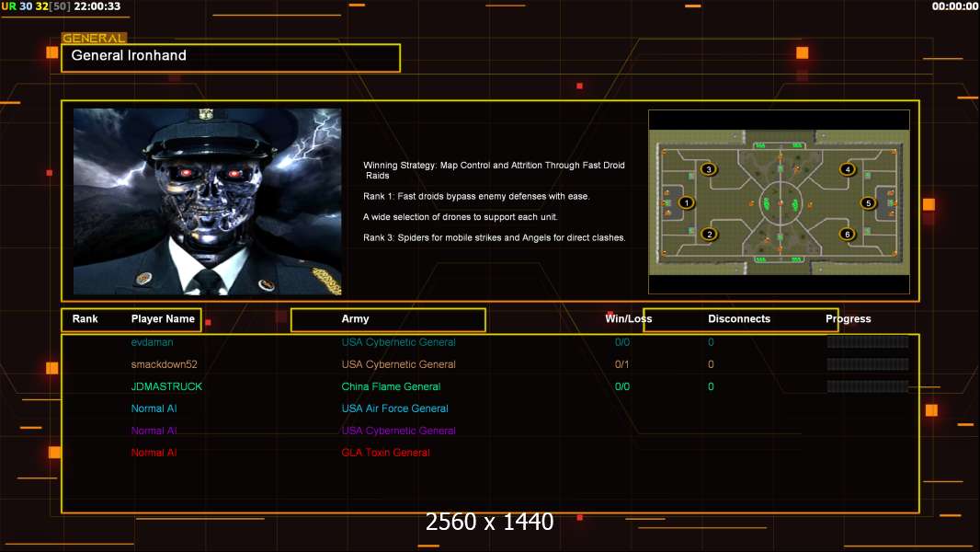Image resolution: width=980 pixels, height=552 pixels.
Task: Click evdaman's 0/0 win/loss value
Action: (x=621, y=342)
